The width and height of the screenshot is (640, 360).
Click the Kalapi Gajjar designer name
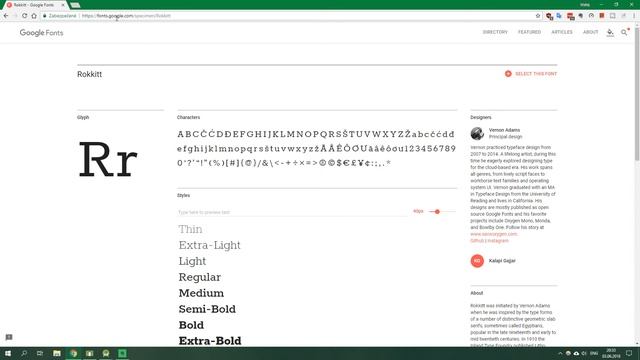[502, 260]
